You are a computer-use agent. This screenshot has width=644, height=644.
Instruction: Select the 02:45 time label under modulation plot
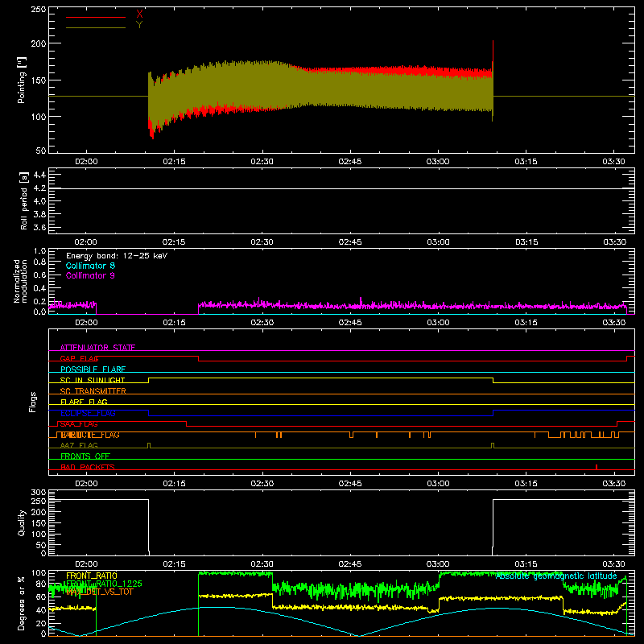click(350, 323)
